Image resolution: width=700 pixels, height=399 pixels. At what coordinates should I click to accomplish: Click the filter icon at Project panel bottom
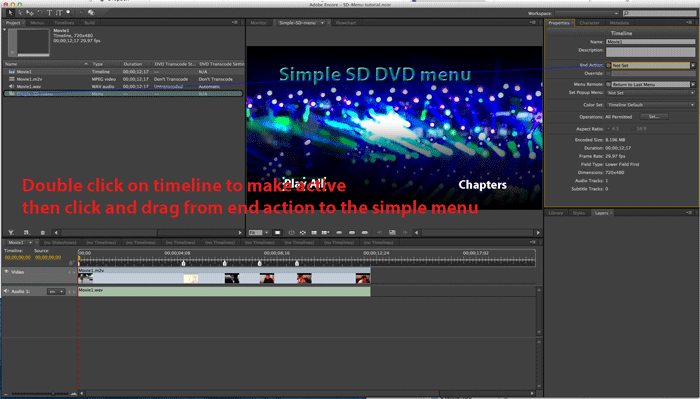(11, 233)
